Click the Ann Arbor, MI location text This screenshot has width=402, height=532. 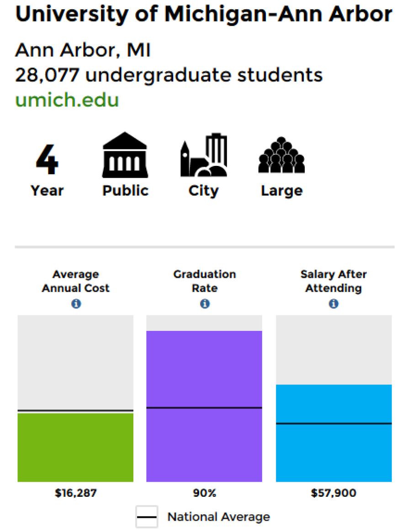click(83, 50)
